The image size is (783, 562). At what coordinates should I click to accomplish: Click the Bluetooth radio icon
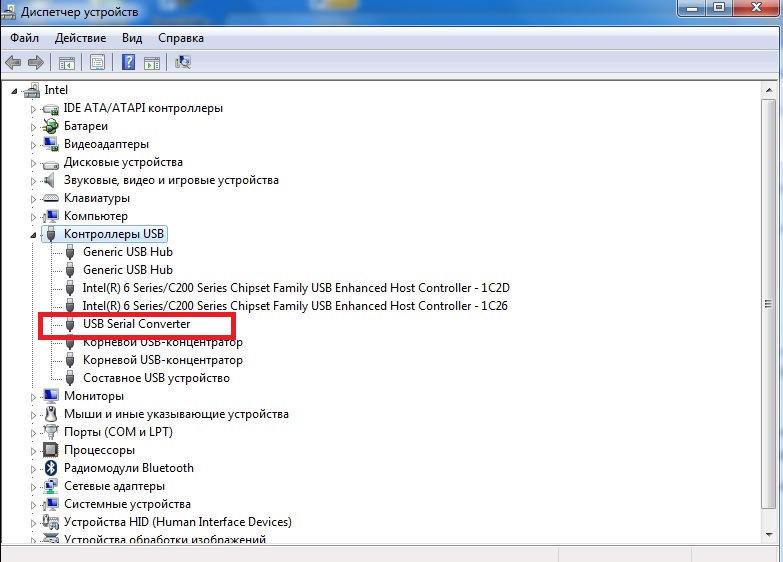50,468
